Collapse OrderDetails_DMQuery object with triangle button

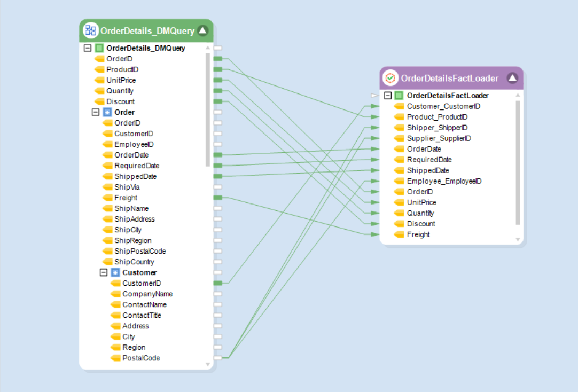point(203,30)
